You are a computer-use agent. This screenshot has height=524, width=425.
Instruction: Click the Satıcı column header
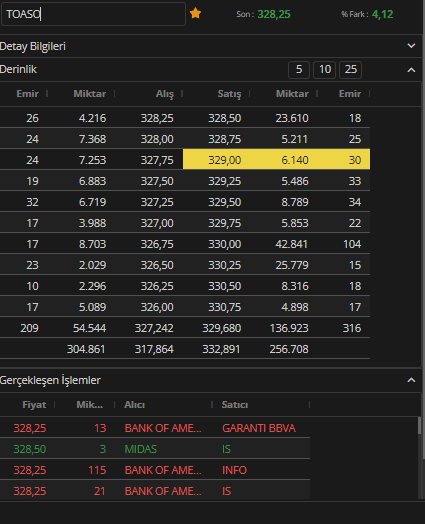(x=235, y=405)
